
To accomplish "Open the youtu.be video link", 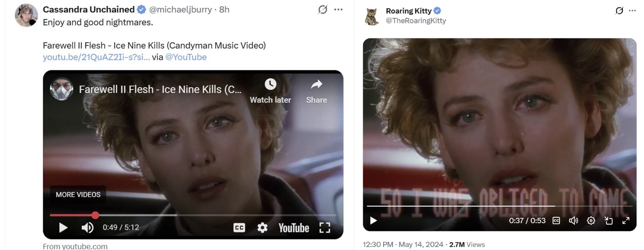I will [x=96, y=57].
